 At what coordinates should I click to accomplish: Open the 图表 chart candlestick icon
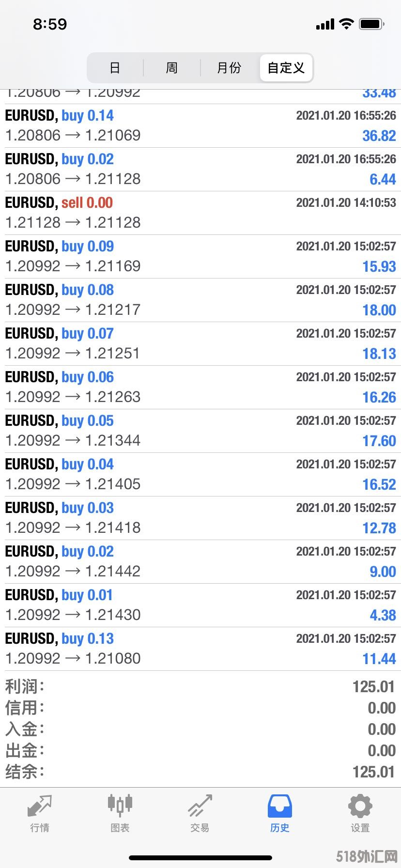pos(120,806)
